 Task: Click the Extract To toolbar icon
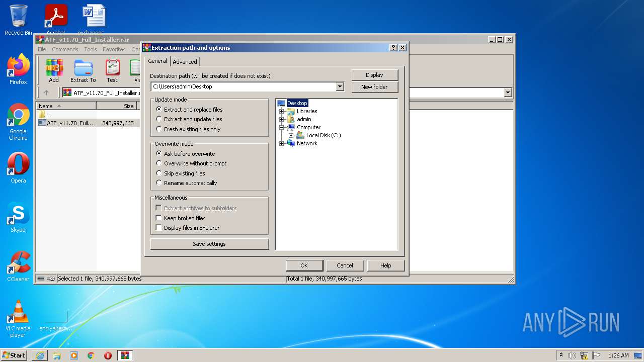click(83, 71)
